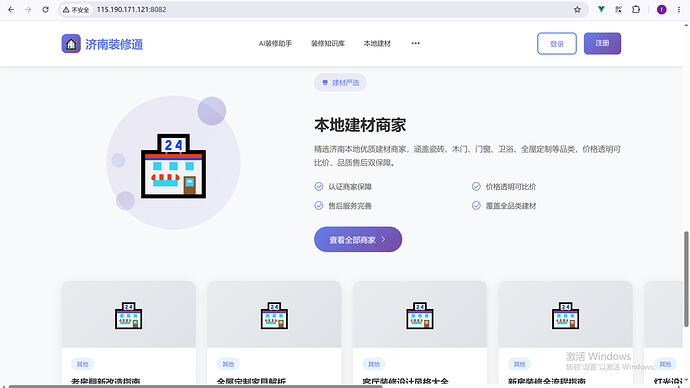This screenshot has width=690, height=388.
Task: Open the first card's store thumbnail
Action: pos(128,315)
